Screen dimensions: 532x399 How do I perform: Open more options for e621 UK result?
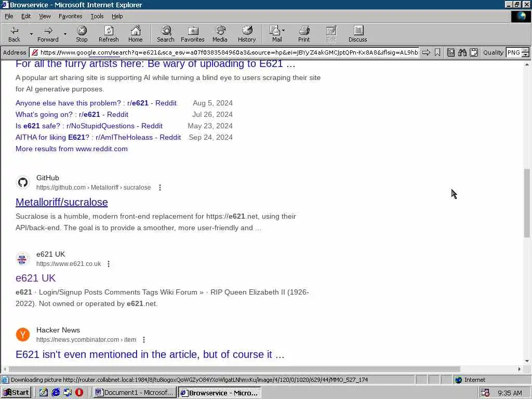(x=109, y=264)
